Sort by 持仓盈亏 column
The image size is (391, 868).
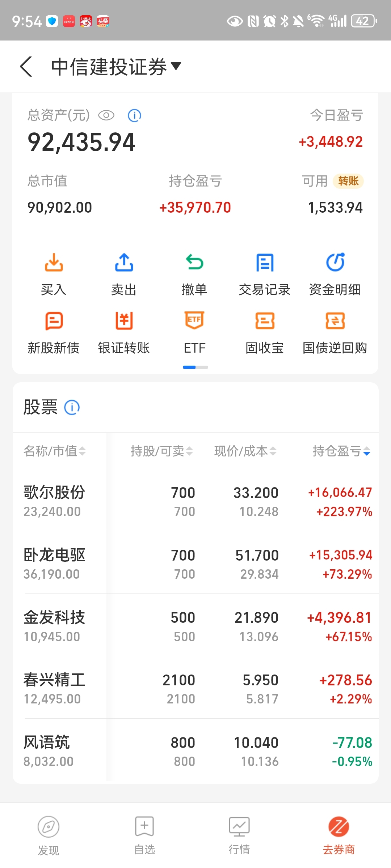click(341, 451)
